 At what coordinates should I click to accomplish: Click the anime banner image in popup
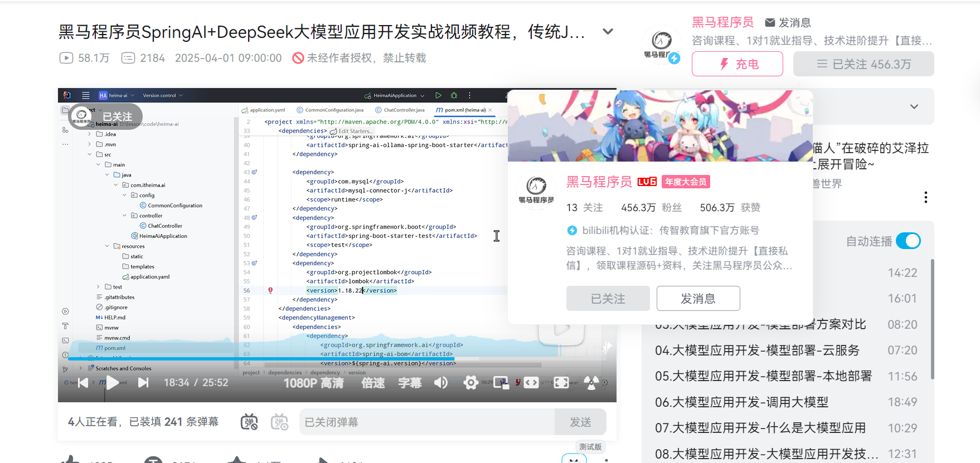[x=660, y=126]
